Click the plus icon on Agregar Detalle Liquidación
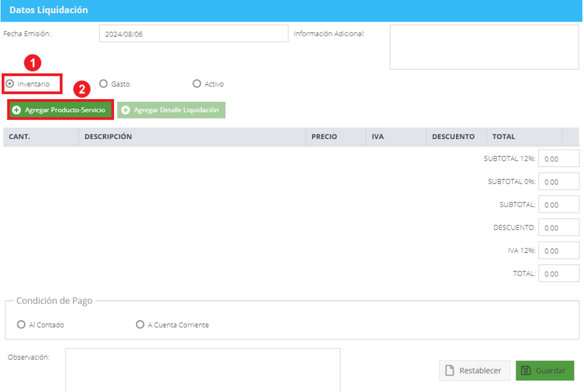Image resolution: width=584 pixels, height=392 pixels. pos(126,110)
